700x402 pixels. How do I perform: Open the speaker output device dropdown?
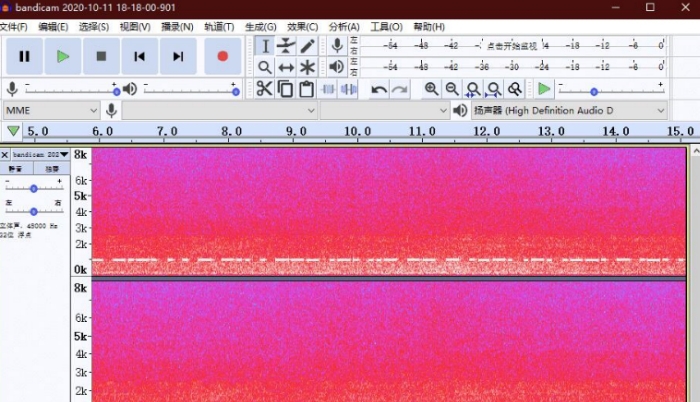(x=569, y=110)
